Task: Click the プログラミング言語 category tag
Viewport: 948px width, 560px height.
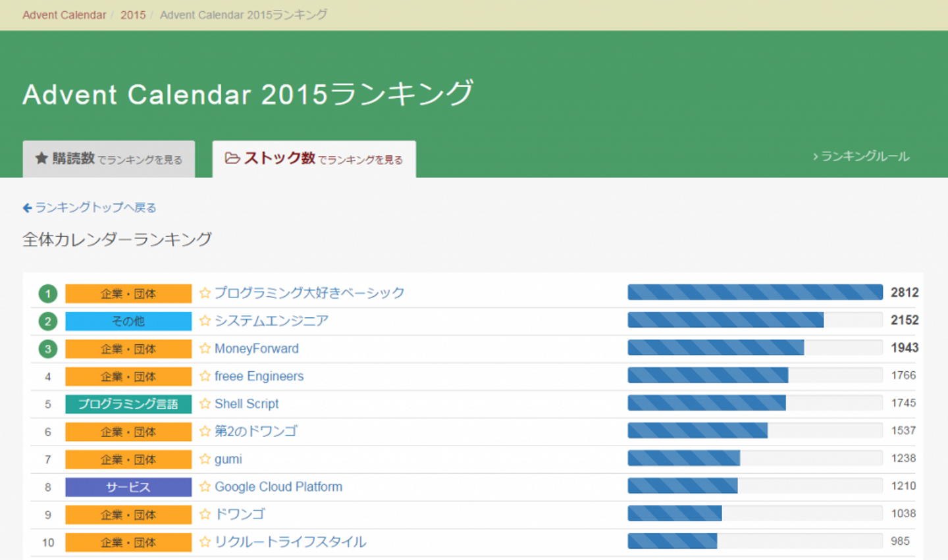Action: [128, 404]
